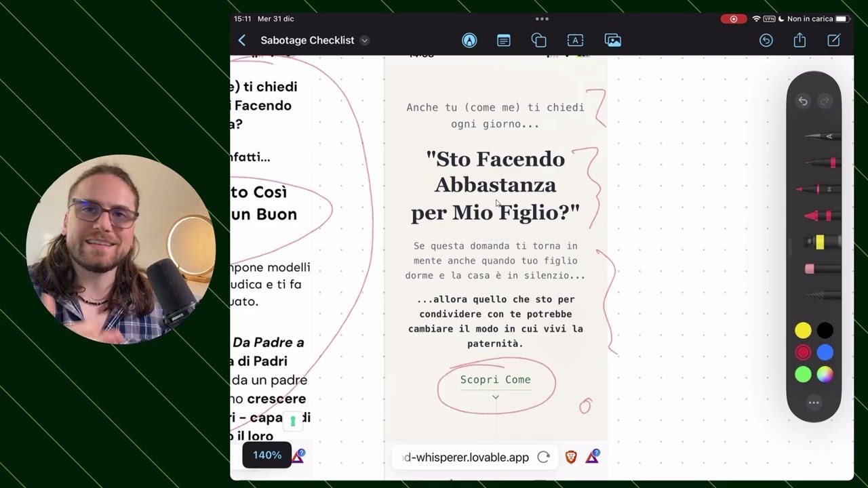Open the rainbow color picker wheel
This screenshot has width=868, height=488.
825,374
